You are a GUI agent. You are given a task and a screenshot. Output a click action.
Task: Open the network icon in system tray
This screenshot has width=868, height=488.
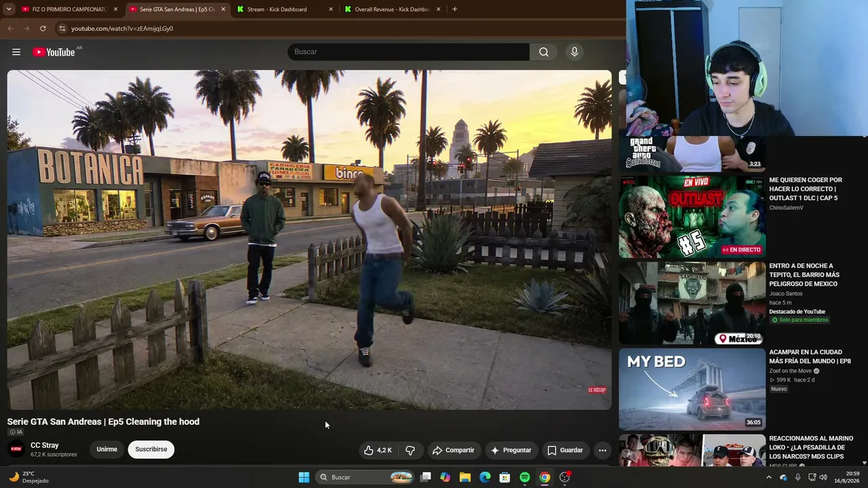tap(811, 477)
